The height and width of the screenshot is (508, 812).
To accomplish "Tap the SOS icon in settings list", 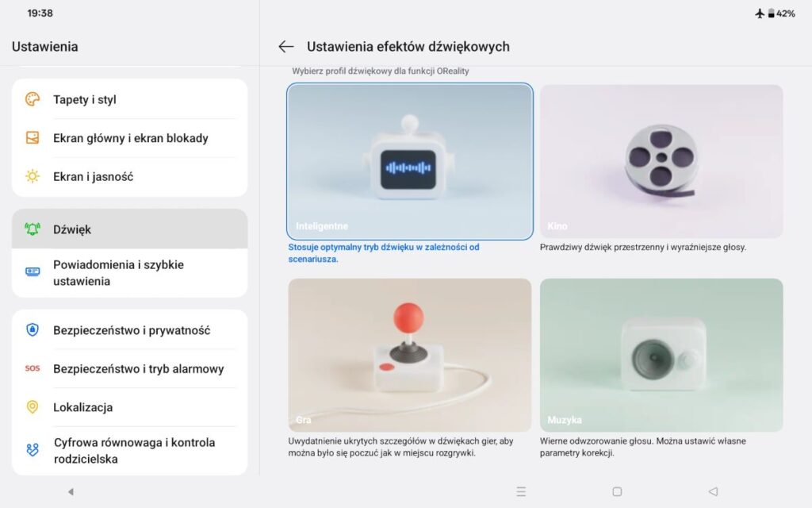I will click(x=33, y=368).
